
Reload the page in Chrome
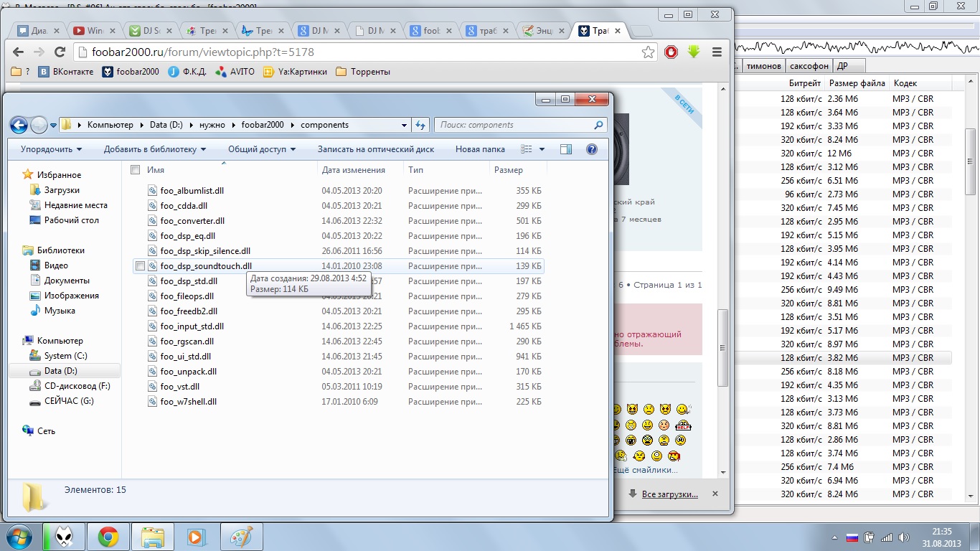pyautogui.click(x=60, y=52)
